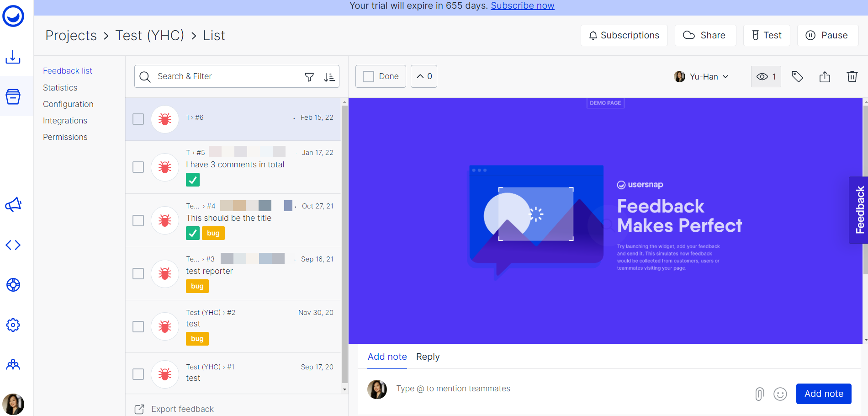Click the attachment paperclip icon
This screenshot has width=868, height=416.
759,394
